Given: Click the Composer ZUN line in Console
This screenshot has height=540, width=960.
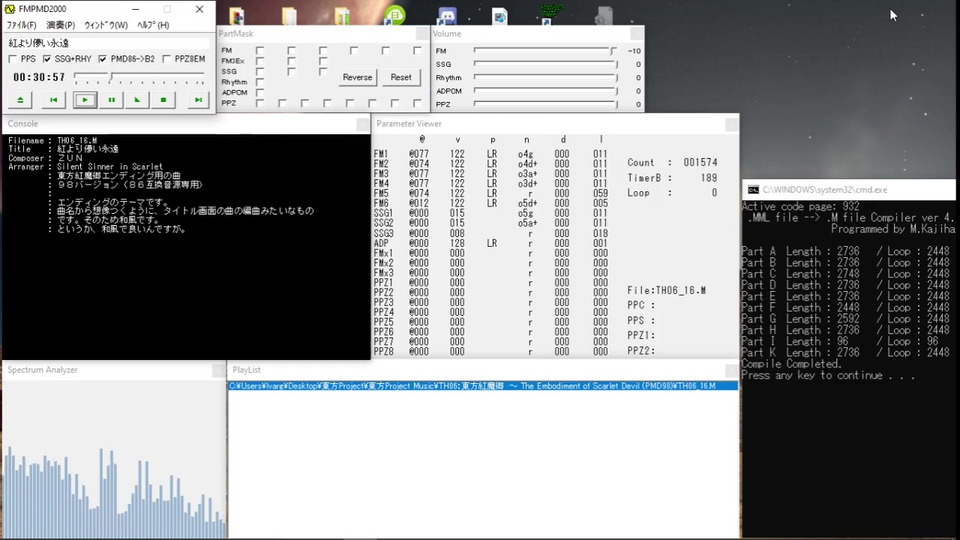Looking at the screenshot, I should pyautogui.click(x=45, y=158).
